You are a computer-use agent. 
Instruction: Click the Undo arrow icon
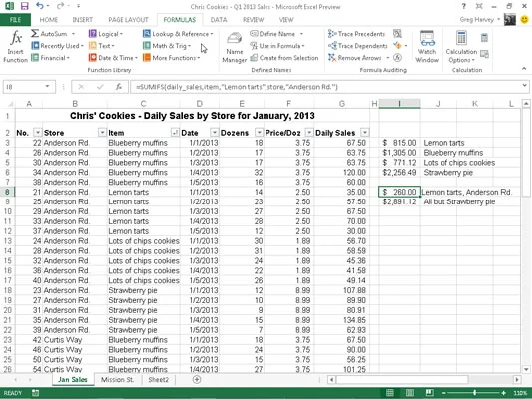point(40,6)
